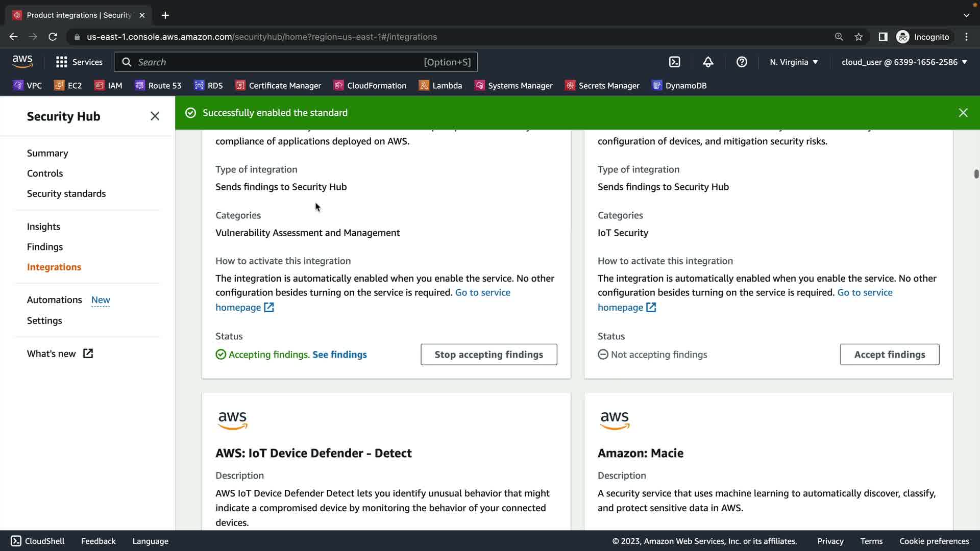Open the See findings link
This screenshot has width=980, height=551.
tap(339, 355)
